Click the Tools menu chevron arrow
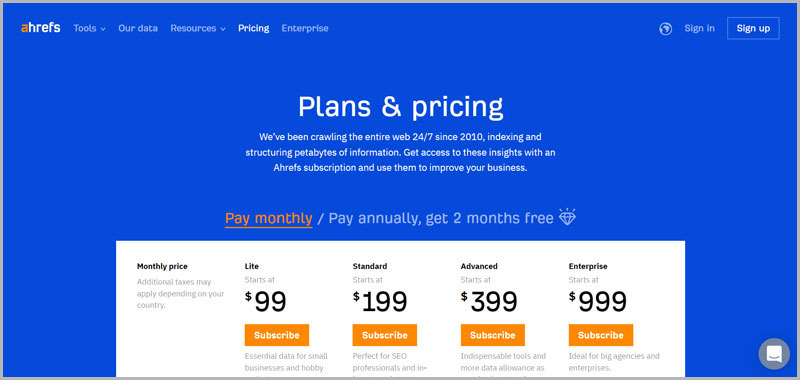Viewport: 800px width, 380px height. tap(103, 30)
